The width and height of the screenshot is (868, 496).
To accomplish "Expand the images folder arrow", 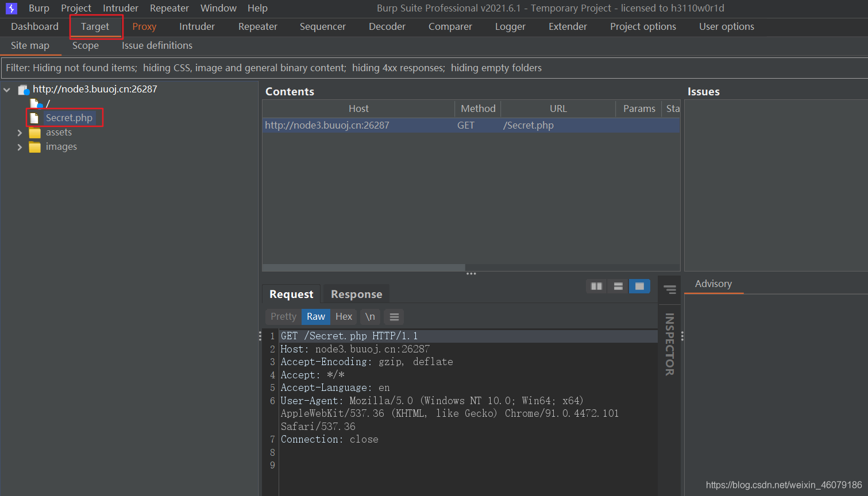I will click(x=20, y=147).
